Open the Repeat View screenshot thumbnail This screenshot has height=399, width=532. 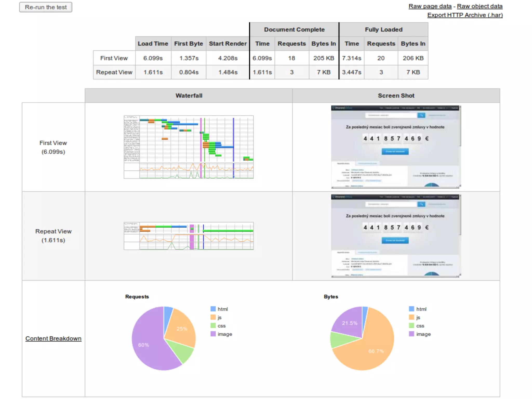pos(396,236)
